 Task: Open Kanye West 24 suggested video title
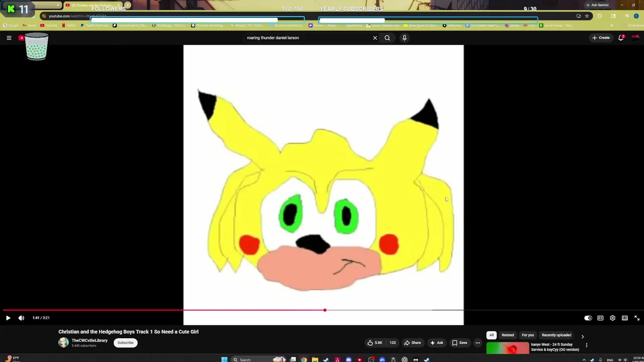(x=555, y=347)
